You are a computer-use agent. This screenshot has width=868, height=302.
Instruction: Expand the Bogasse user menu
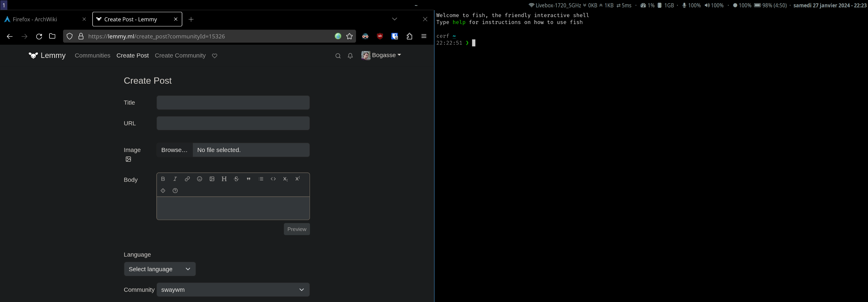(x=381, y=55)
